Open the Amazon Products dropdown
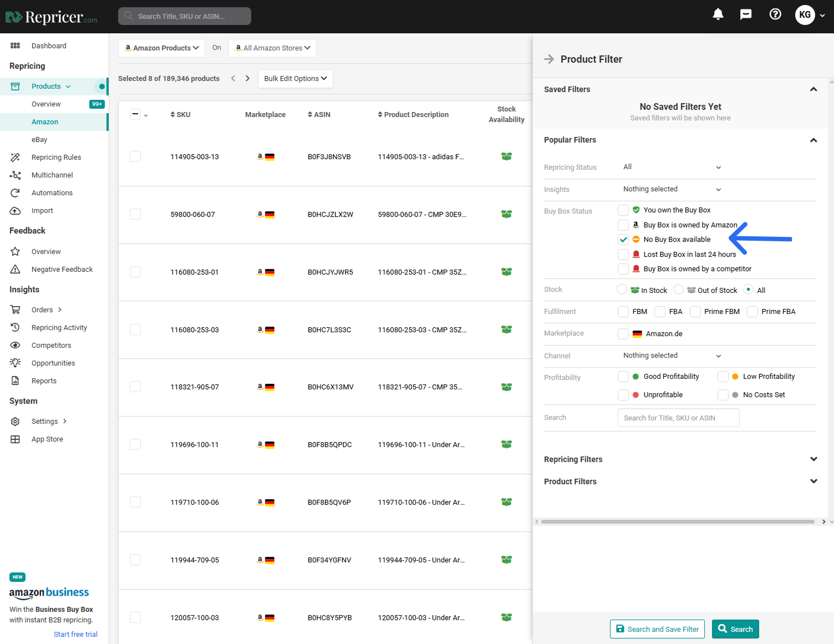 click(161, 48)
